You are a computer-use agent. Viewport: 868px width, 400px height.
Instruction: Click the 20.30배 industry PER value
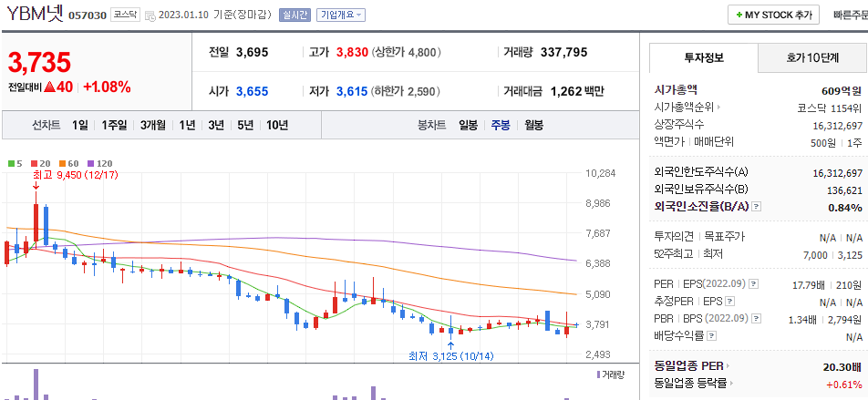pyautogui.click(x=842, y=366)
